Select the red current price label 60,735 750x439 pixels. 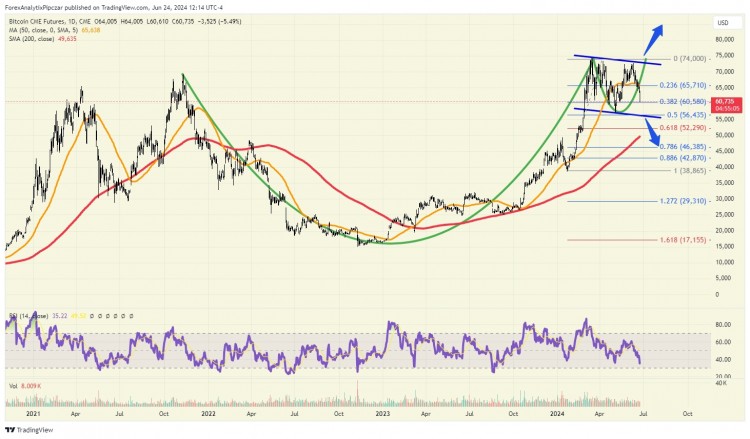(728, 105)
